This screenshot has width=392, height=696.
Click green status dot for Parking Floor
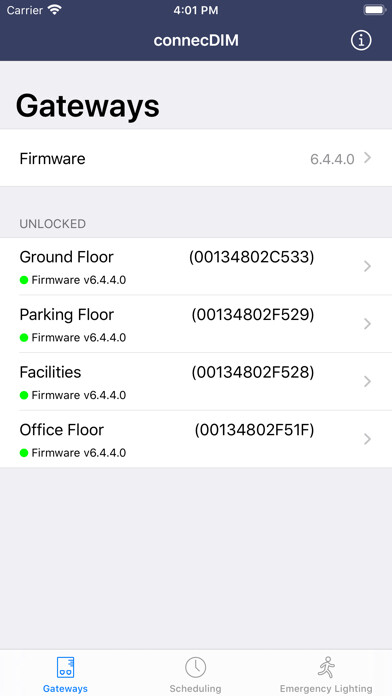(24, 338)
